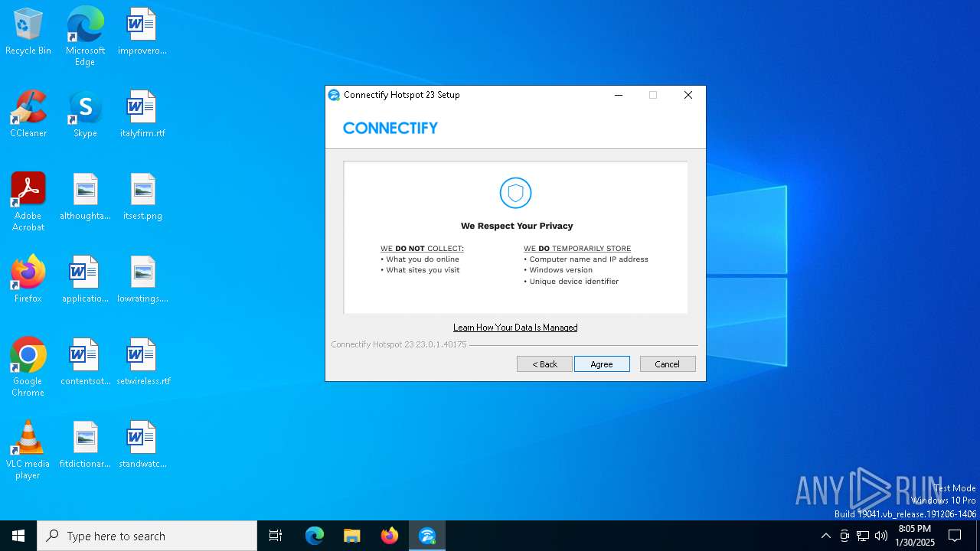Select the setwireless.rtf file icon
This screenshot has width=980, height=551.
(142, 363)
